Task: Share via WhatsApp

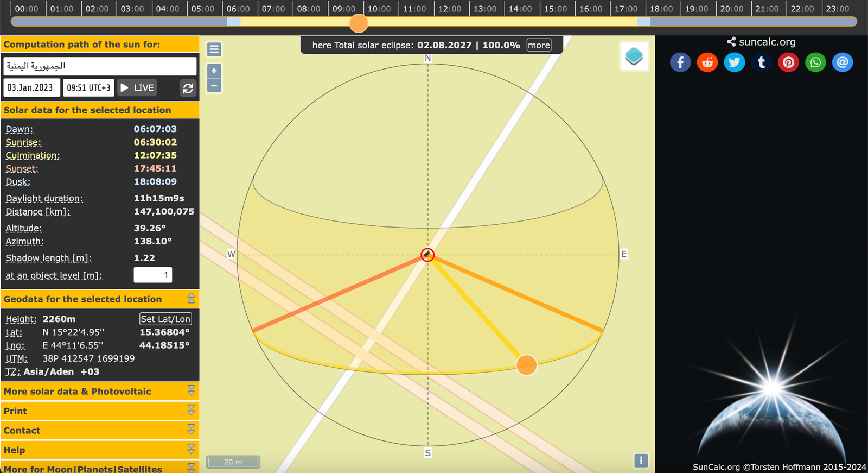Action: pyautogui.click(x=815, y=62)
